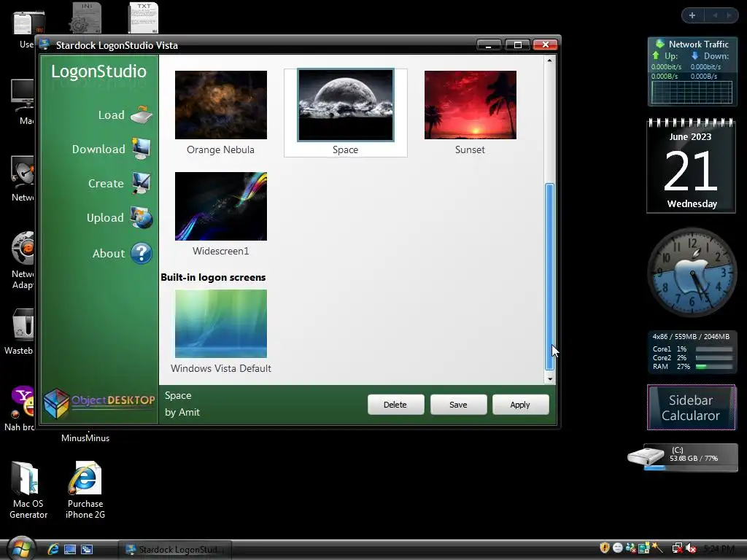Screen dimensions: 747x560
Task: Click Show Desktop quick launch icon
Action: [70, 549]
